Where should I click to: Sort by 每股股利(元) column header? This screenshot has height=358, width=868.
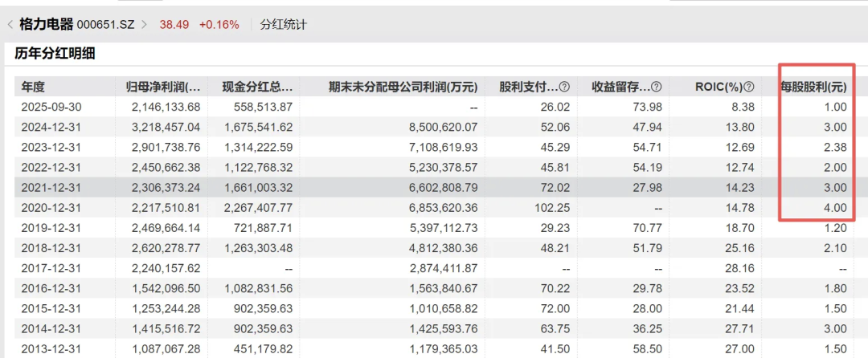click(814, 87)
